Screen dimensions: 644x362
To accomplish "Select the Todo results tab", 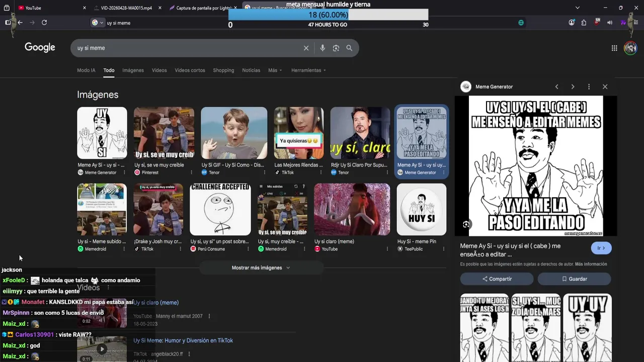I will pyautogui.click(x=109, y=70).
